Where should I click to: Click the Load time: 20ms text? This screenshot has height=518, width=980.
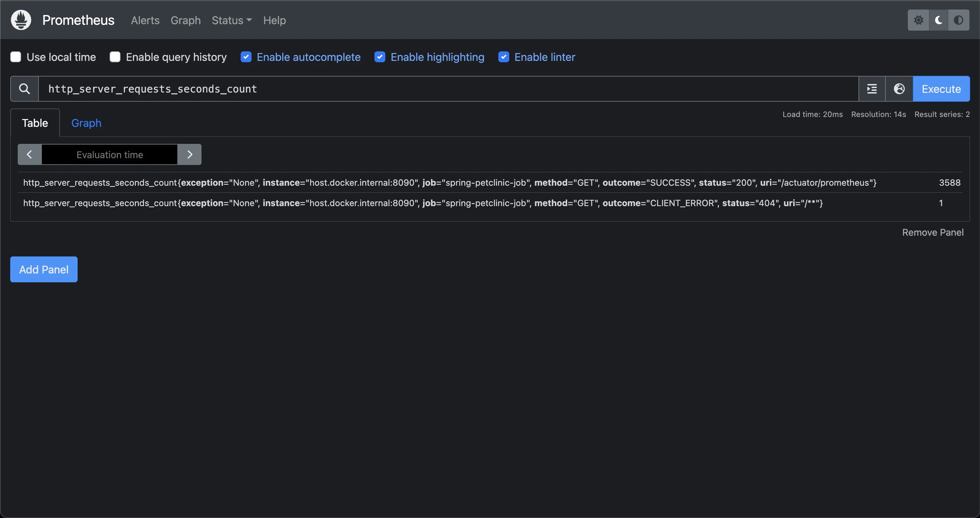coord(813,114)
